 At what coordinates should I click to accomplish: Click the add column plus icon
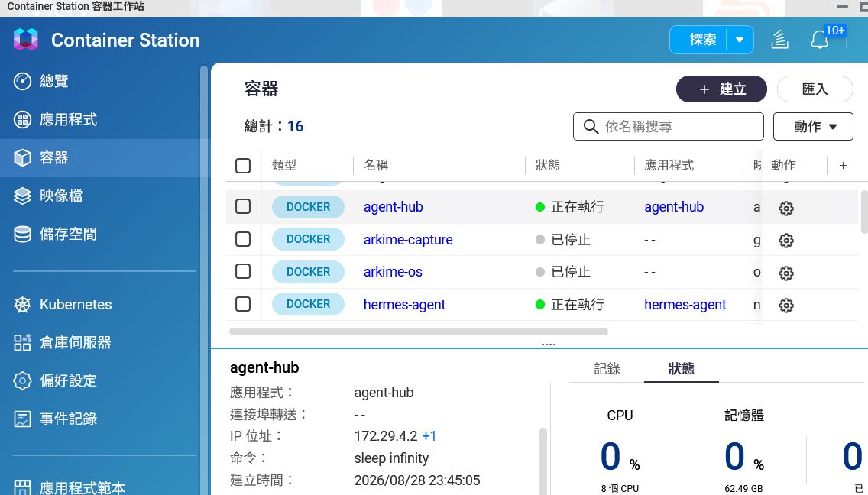843,166
